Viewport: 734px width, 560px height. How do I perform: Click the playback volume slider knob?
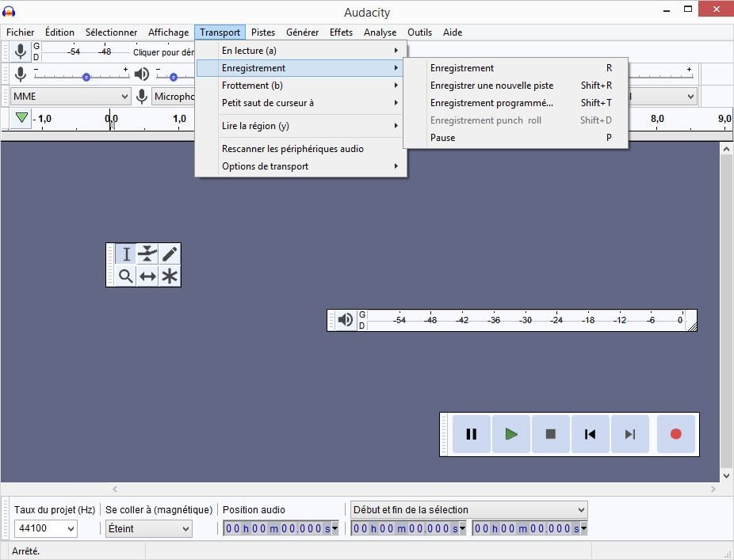tap(174, 77)
